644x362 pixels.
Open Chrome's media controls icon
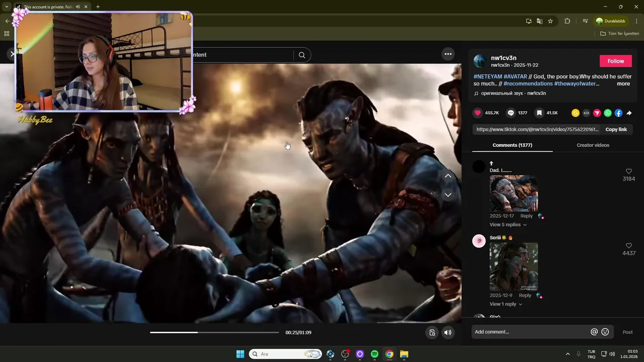tap(585, 21)
